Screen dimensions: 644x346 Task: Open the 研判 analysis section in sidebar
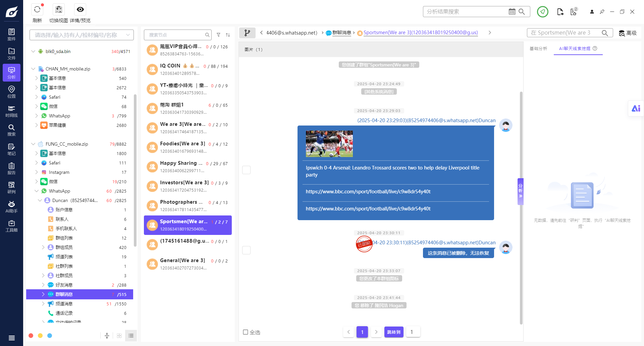(11, 188)
